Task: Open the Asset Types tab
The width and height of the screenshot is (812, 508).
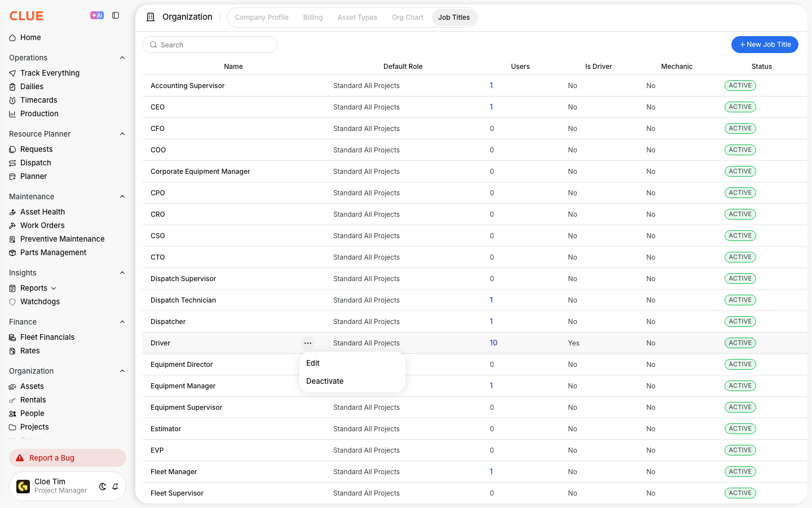Action: [357, 17]
